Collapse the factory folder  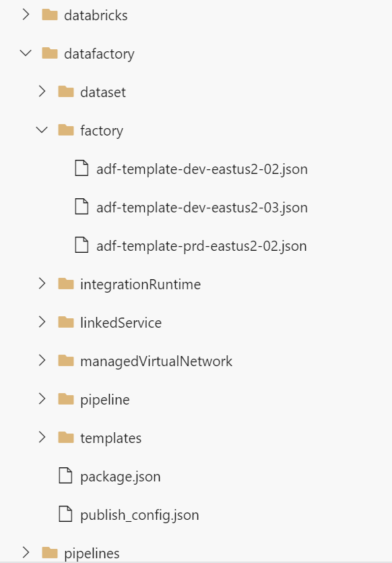pyautogui.click(x=41, y=130)
